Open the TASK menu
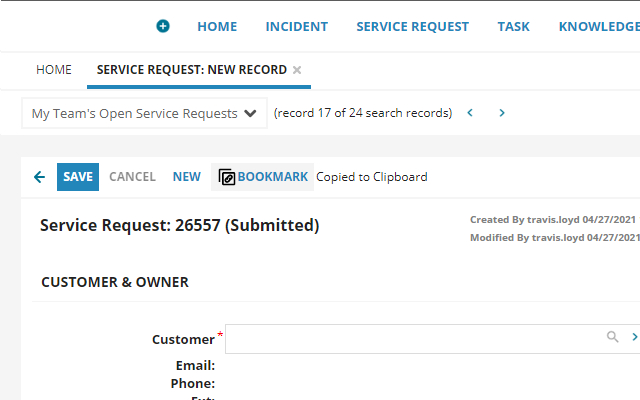The image size is (640, 400). (513, 27)
